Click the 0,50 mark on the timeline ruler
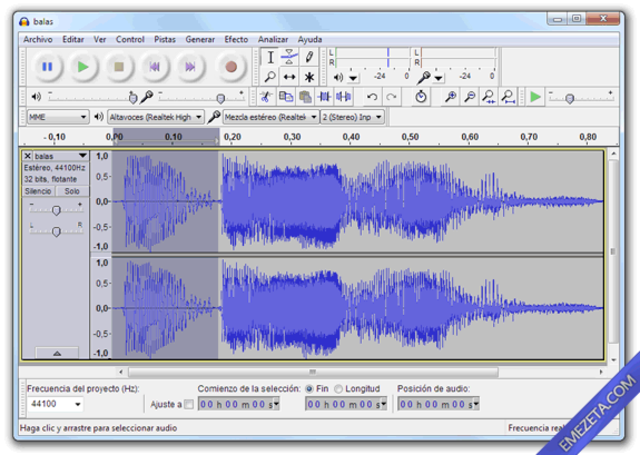The height and width of the screenshot is (455, 640). (410, 137)
